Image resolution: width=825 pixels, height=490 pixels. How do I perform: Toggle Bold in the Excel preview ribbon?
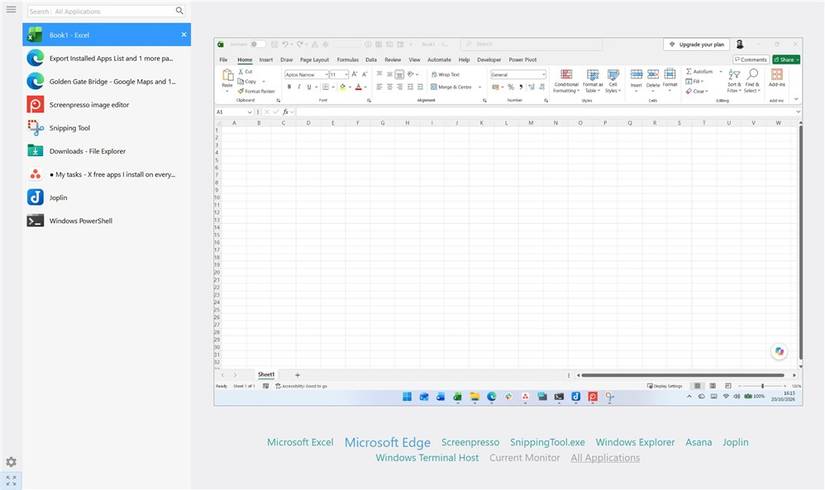coord(289,87)
